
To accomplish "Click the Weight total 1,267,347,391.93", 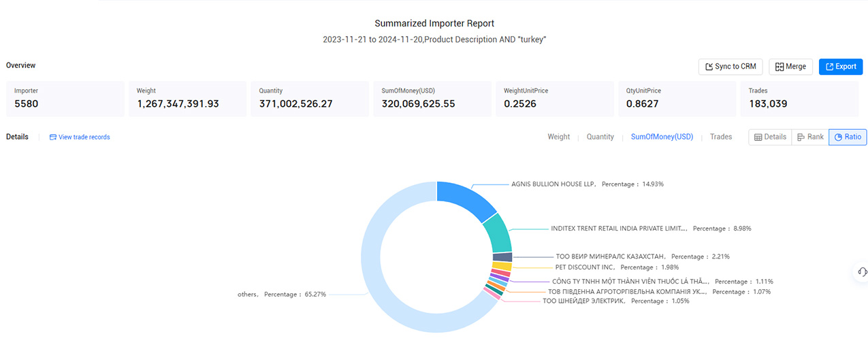I will [x=177, y=104].
